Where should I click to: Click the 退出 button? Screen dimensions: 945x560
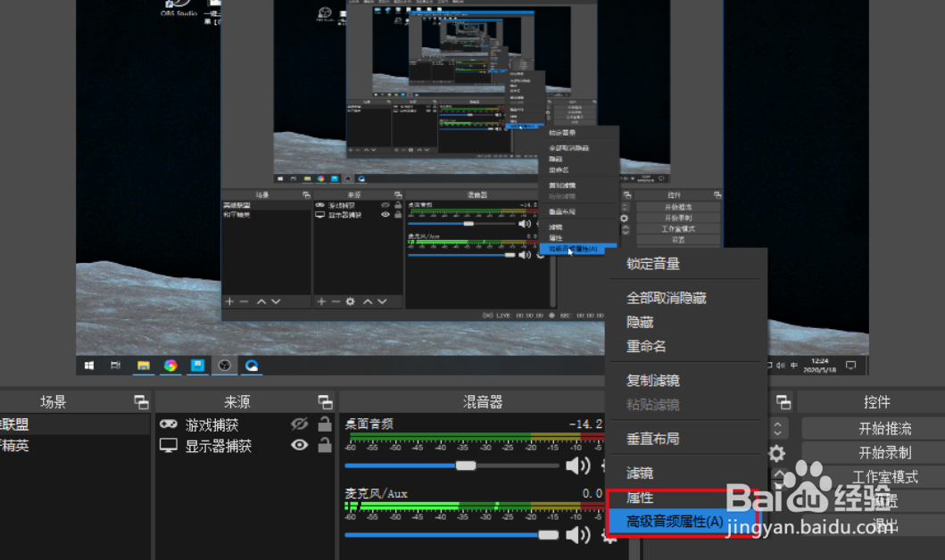tap(873, 525)
